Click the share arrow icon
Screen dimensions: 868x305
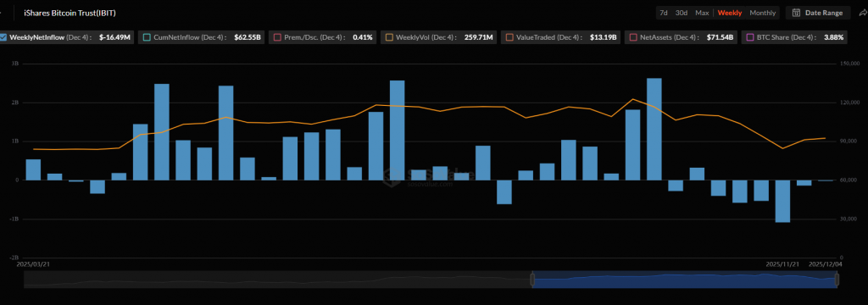[x=862, y=13]
